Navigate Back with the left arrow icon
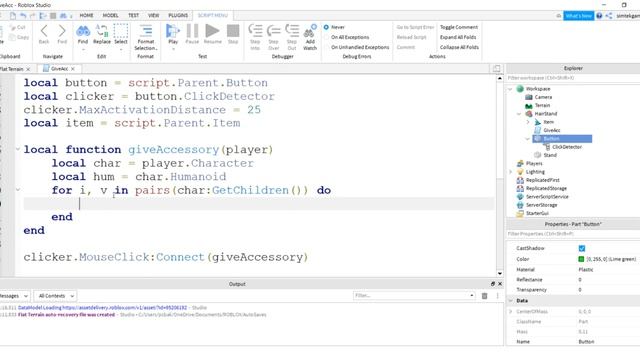640x360 pixels. coord(44,31)
